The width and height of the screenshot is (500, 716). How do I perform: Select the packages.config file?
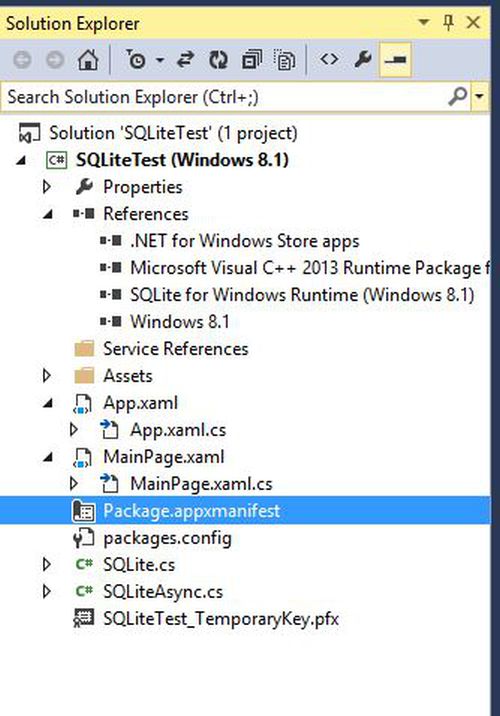(x=168, y=538)
